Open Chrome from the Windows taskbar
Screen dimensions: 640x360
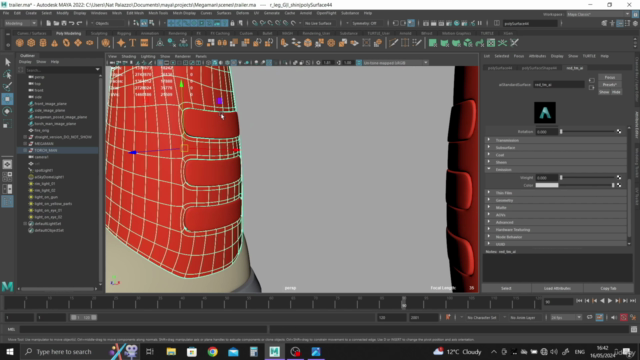[212, 351]
